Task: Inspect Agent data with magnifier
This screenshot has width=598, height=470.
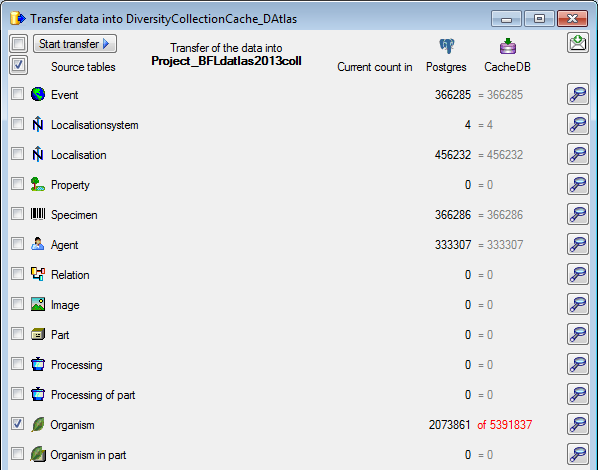Action: coord(578,244)
